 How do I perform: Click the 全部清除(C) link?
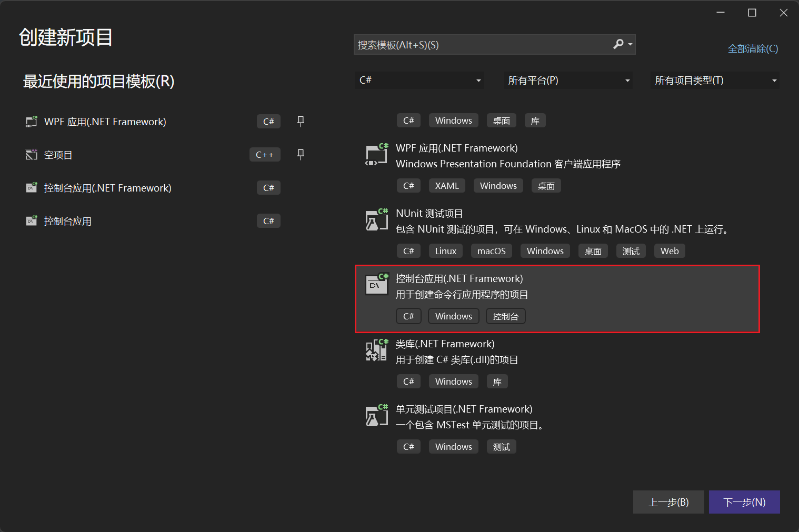coord(753,48)
